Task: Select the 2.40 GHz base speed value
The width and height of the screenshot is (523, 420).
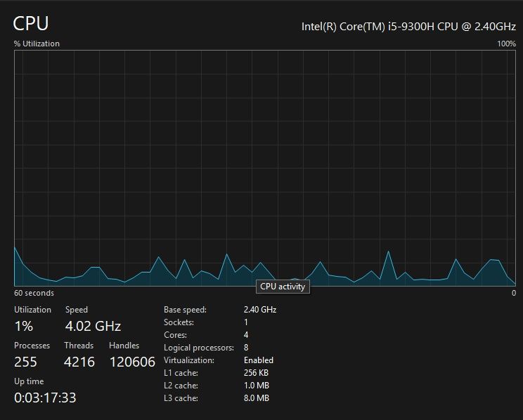Action: (x=260, y=310)
